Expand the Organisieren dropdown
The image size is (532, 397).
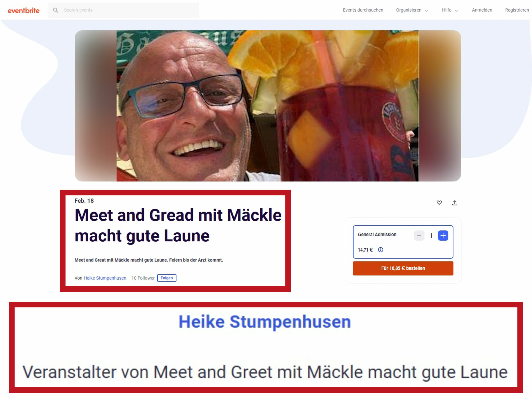(412, 10)
